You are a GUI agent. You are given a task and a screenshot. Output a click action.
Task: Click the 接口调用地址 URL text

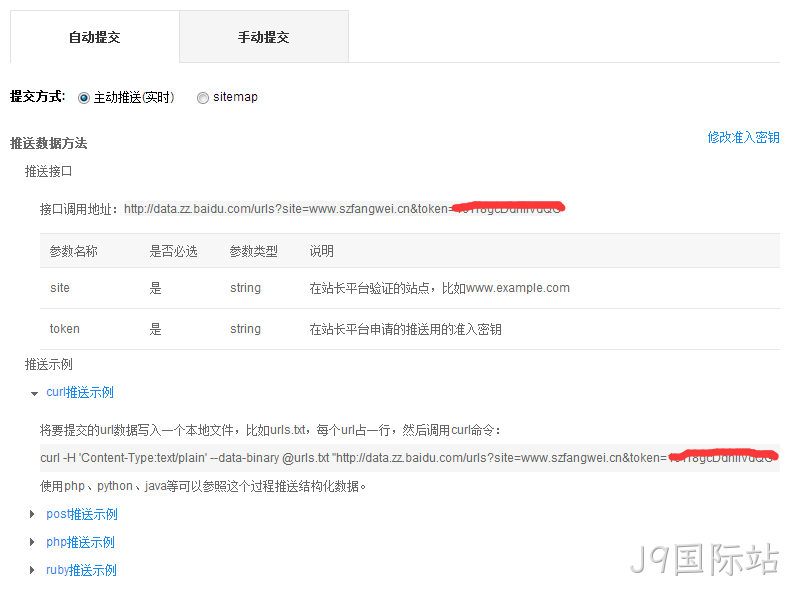(x=344, y=209)
